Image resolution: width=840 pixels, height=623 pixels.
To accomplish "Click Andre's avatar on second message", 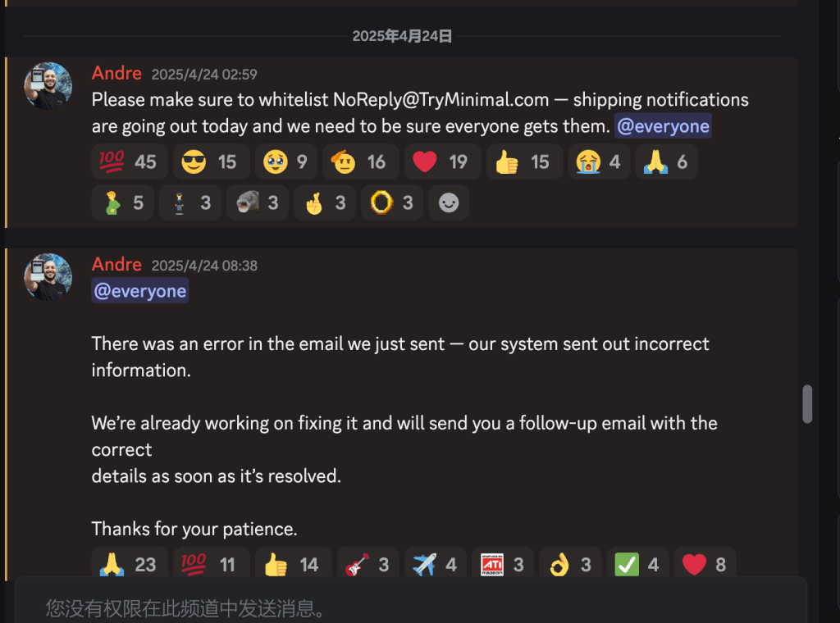I will point(48,277).
